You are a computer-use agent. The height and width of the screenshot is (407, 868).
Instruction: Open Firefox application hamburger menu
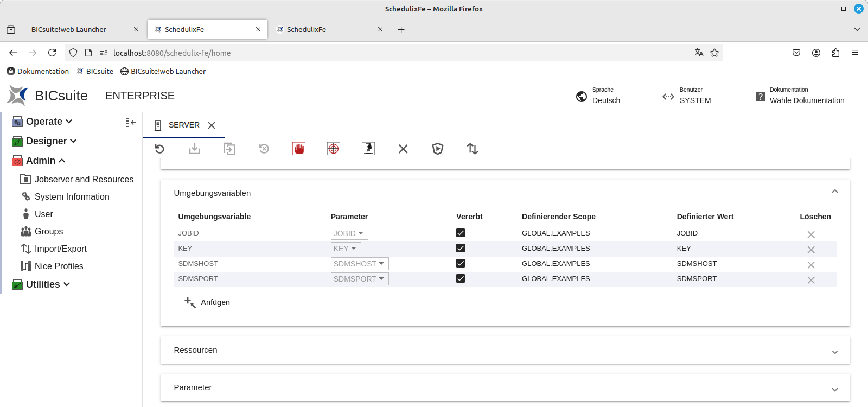(855, 53)
